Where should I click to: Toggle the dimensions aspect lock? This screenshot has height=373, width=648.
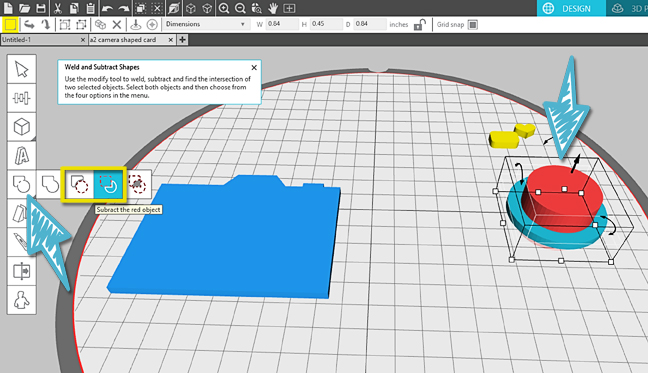pos(419,25)
